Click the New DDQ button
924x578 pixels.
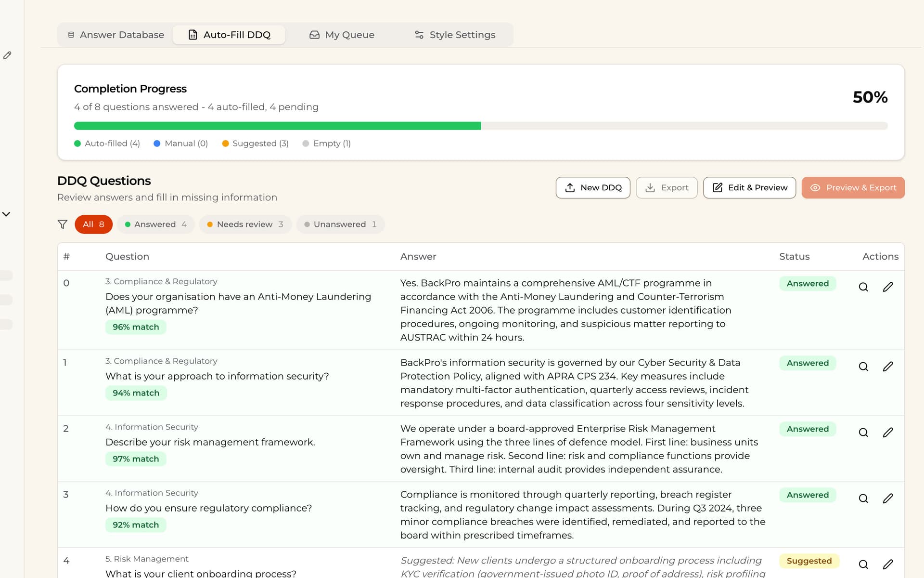(x=593, y=187)
